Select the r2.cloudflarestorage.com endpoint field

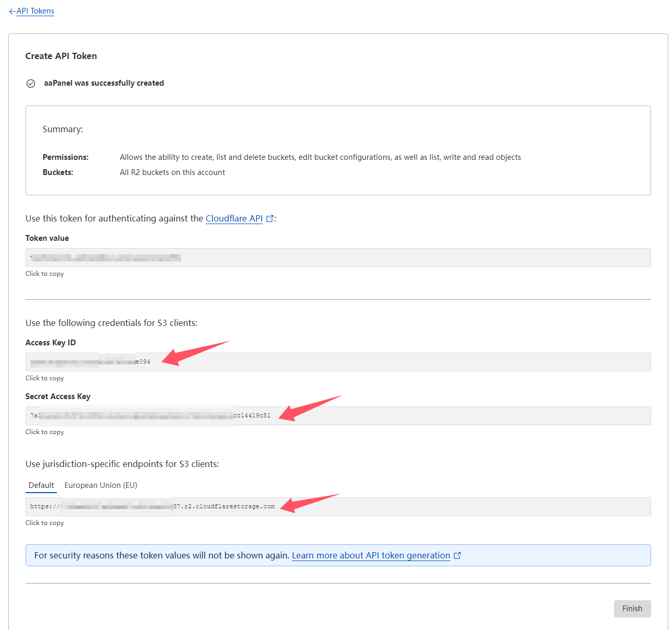click(x=338, y=507)
